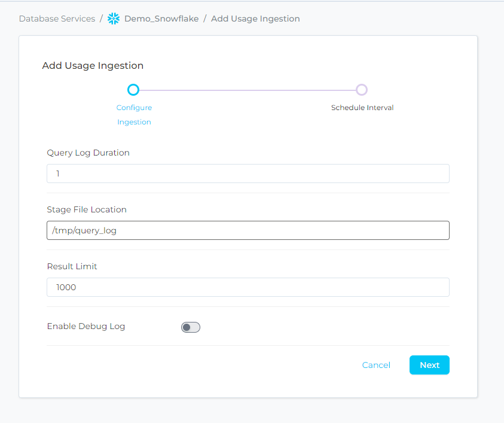
Task: Select the Configure Ingestion step label
Action: [134, 114]
